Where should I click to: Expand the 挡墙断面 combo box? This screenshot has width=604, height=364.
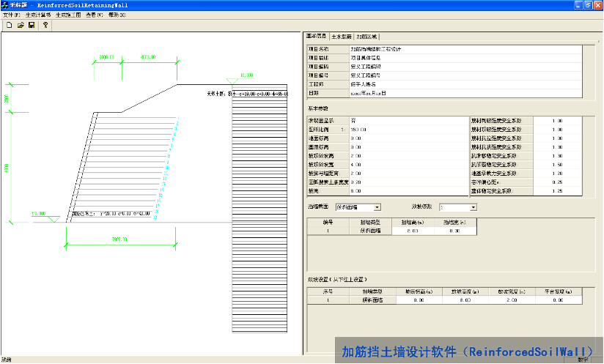pyautogui.click(x=377, y=207)
